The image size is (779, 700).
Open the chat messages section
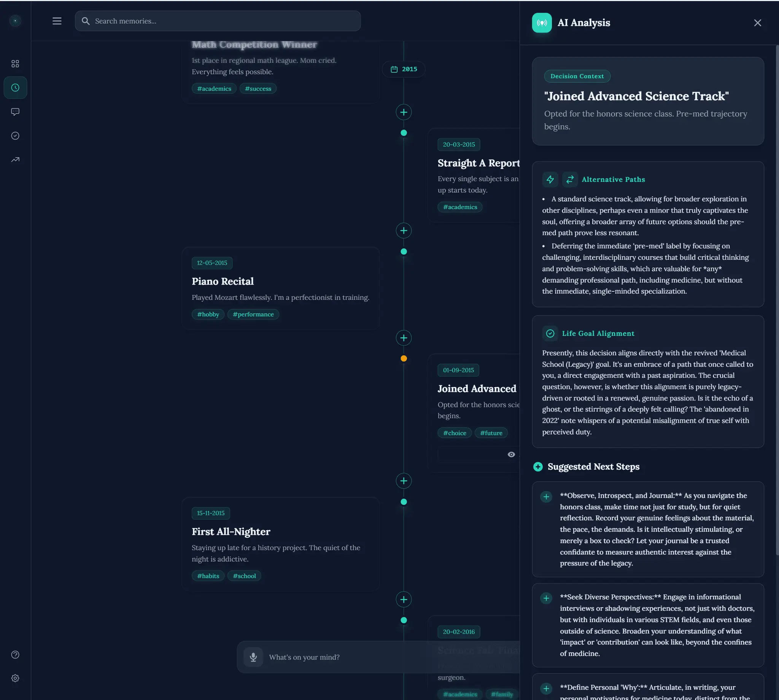coord(15,112)
